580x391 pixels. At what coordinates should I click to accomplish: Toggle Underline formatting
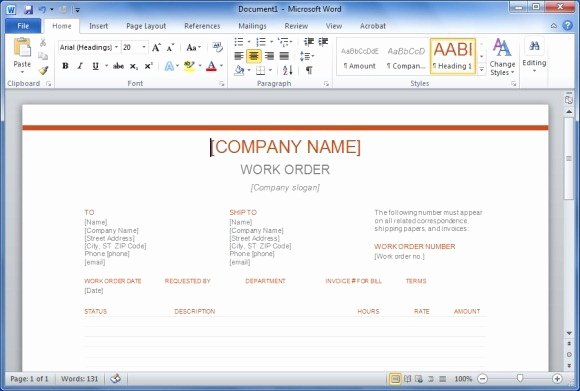click(95, 66)
